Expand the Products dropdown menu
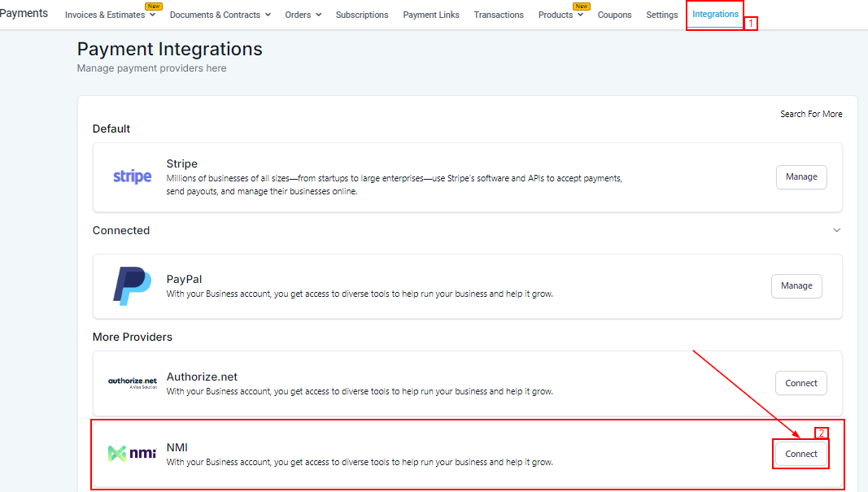The width and height of the screenshot is (868, 492). pos(560,15)
